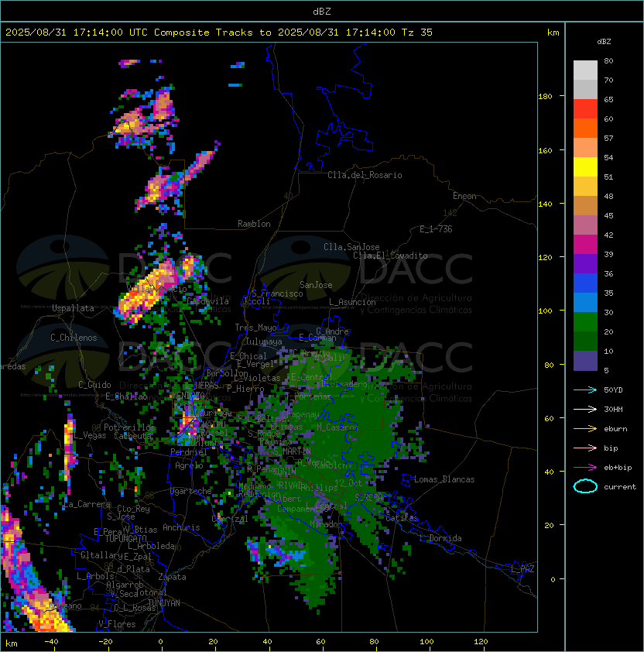Pick the slate 5–10 dBZ swatch

585,361
